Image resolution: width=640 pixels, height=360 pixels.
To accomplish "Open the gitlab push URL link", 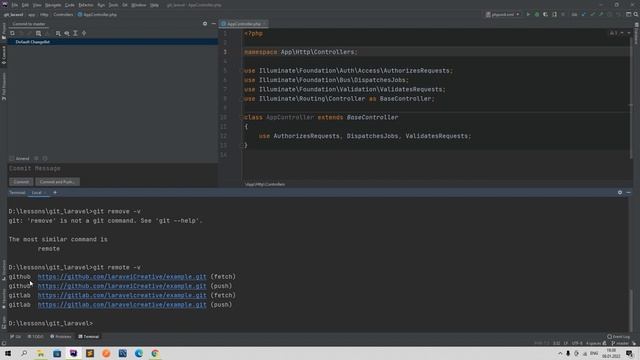I will click(x=122, y=305).
